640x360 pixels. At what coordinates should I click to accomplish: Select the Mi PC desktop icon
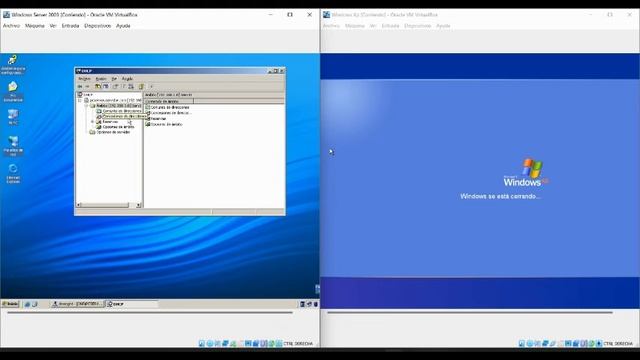tap(13, 117)
